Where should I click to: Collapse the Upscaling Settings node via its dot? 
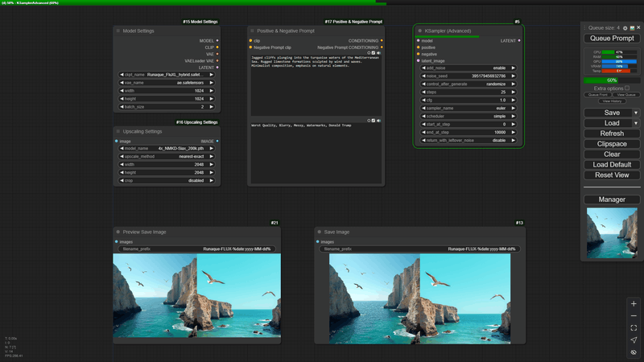coord(118,131)
